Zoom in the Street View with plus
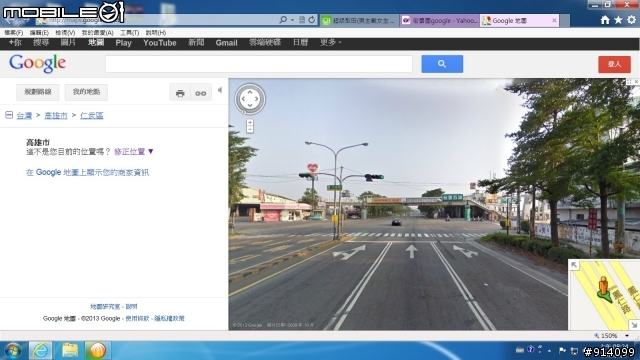The height and width of the screenshot is (360, 640). click(250, 122)
